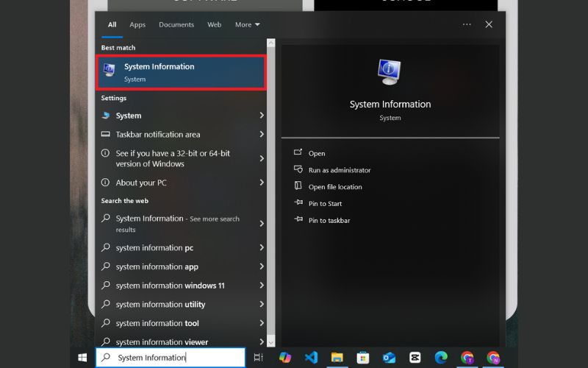The width and height of the screenshot is (588, 368).
Task: Click magnifier icon beside system information utility
Action: (106, 304)
